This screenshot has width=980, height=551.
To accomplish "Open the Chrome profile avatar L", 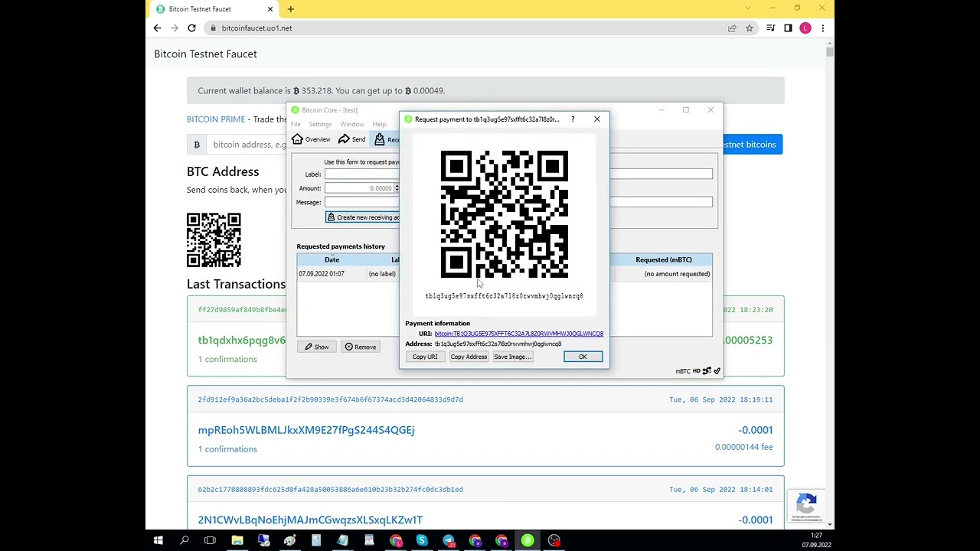I will 805,28.
